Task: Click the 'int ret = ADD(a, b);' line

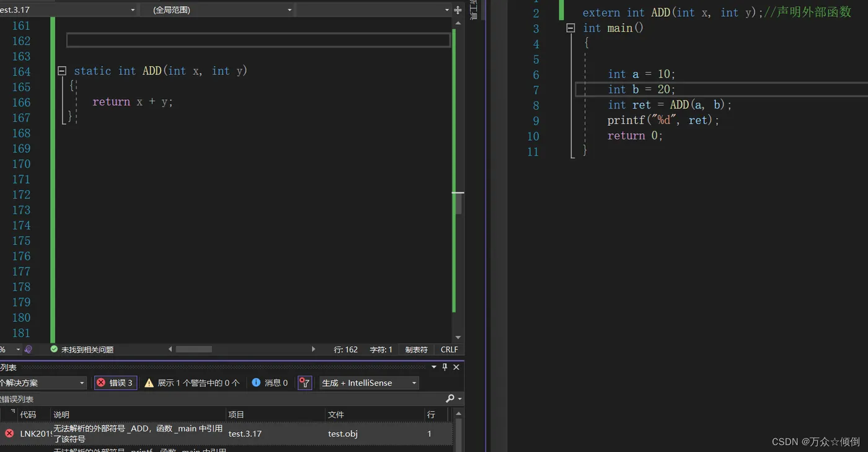Action: pos(670,105)
